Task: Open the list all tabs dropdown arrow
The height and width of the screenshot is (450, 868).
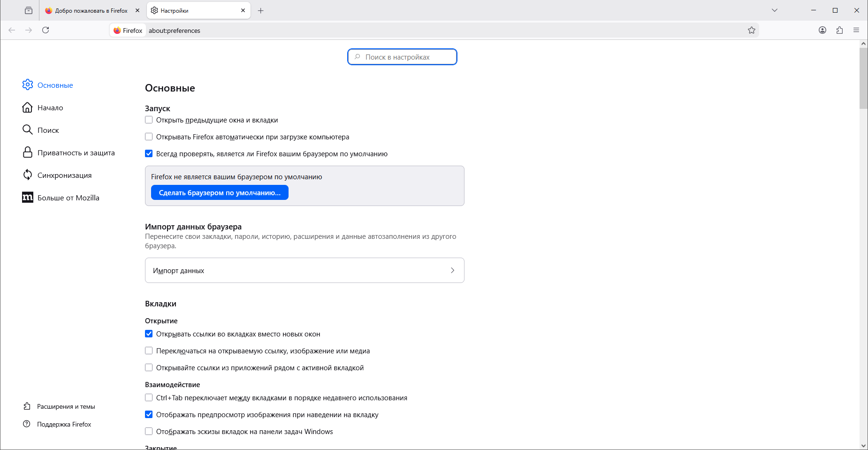Action: 775,10
